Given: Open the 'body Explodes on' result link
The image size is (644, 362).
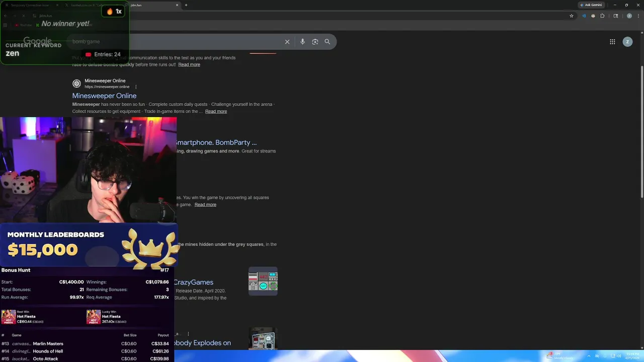Looking at the screenshot, I should [202, 343].
